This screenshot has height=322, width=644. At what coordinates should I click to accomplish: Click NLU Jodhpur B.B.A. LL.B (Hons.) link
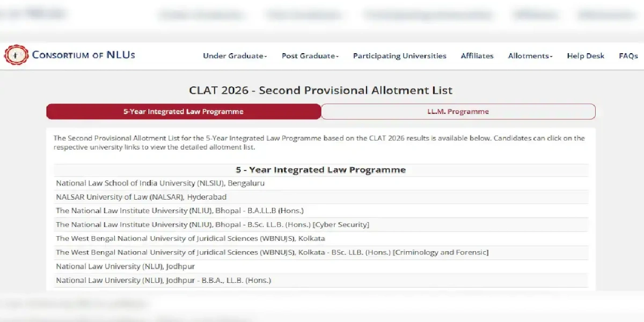tap(164, 280)
